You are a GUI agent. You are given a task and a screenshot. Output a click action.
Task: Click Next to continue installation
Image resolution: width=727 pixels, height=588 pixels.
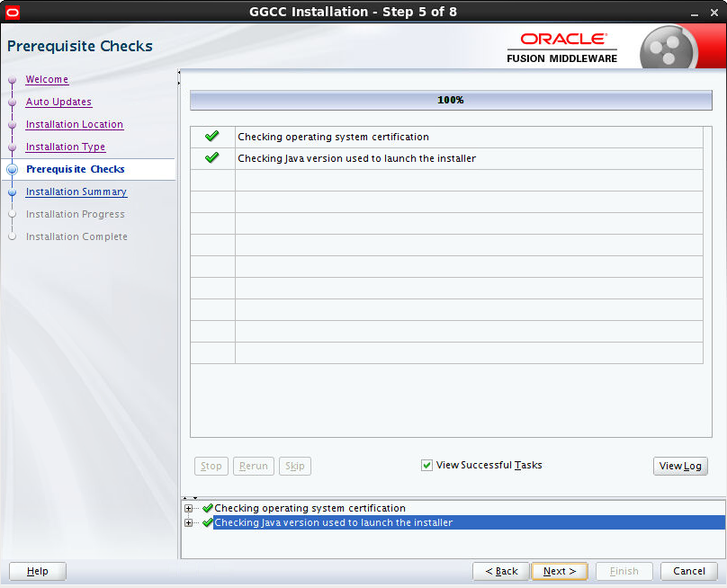click(559, 571)
